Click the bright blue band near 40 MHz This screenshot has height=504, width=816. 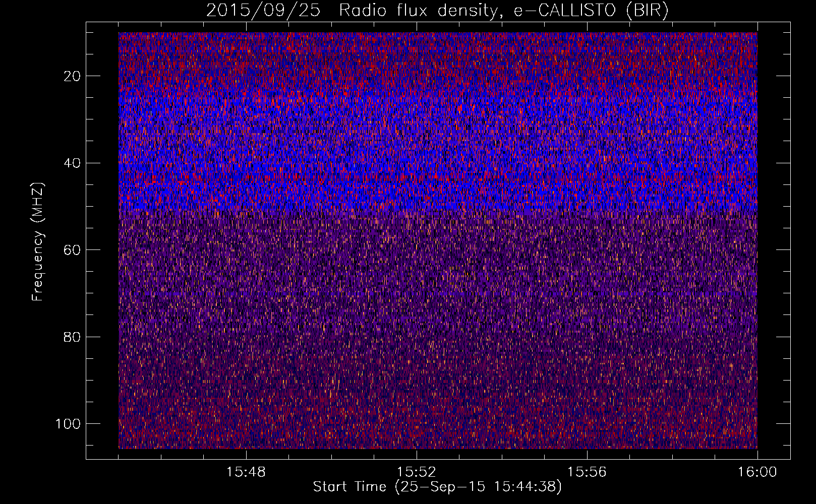click(438, 166)
